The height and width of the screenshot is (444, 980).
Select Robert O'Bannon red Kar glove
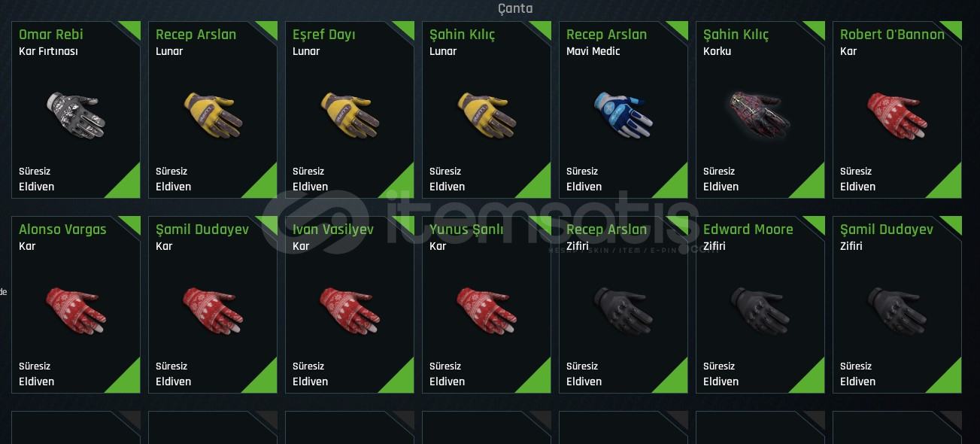897,115
